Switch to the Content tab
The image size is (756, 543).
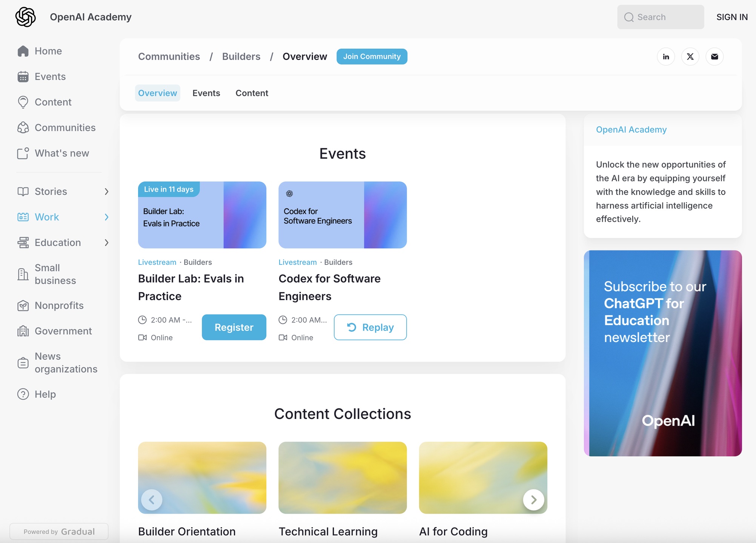[x=252, y=93]
